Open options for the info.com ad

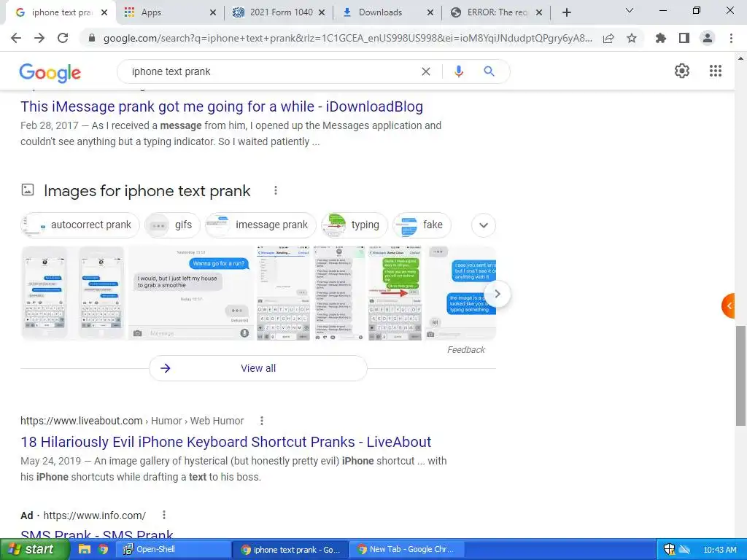[164, 515]
